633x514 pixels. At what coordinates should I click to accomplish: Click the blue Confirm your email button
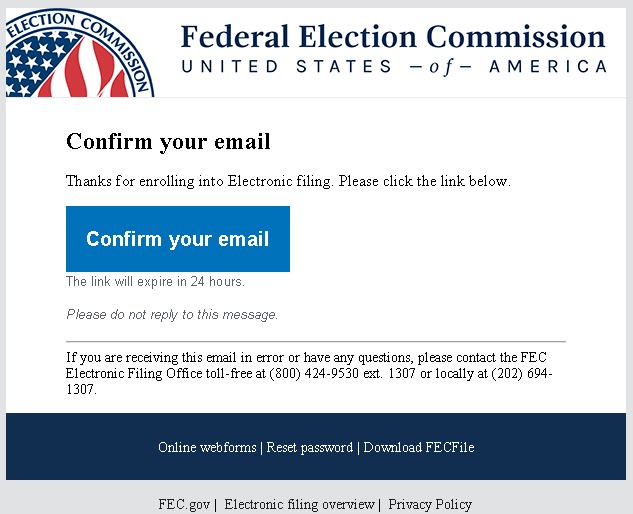pyautogui.click(x=178, y=239)
